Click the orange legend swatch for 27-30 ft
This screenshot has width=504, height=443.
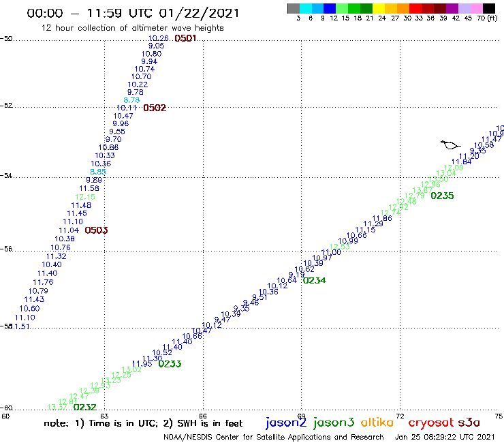pyautogui.click(x=403, y=8)
